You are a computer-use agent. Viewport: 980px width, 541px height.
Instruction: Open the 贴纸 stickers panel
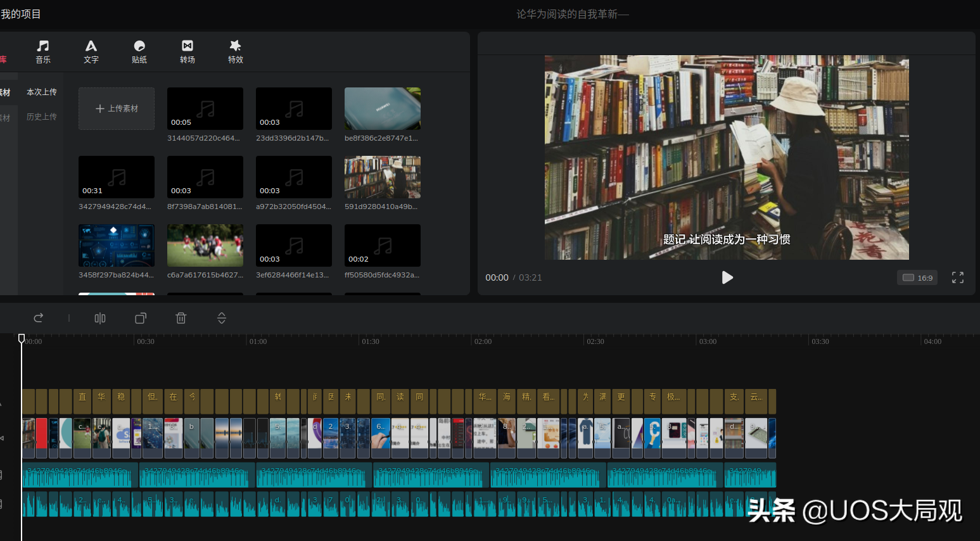click(x=139, y=51)
